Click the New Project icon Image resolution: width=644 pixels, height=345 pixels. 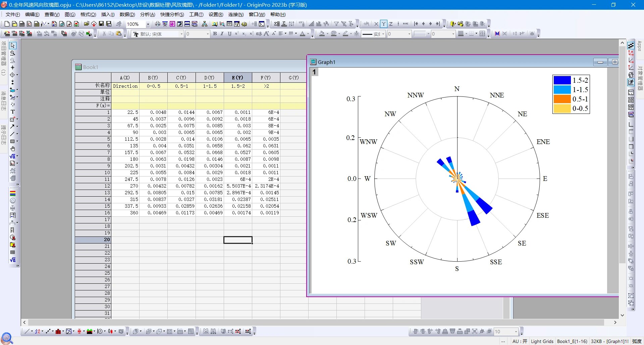tap(7, 24)
